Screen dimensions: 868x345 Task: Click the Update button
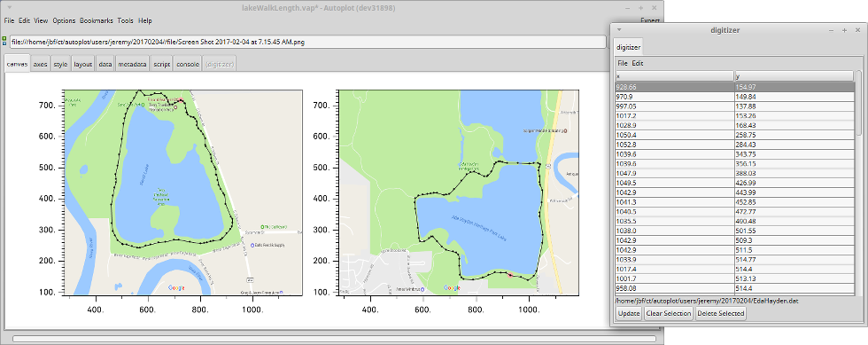628,313
